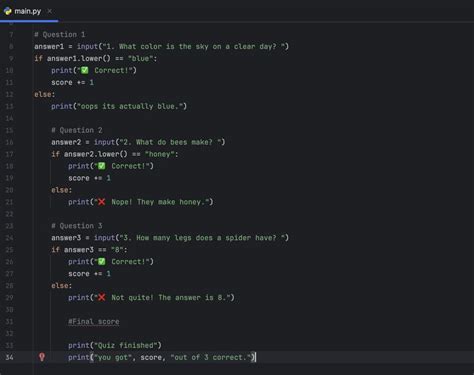The width and height of the screenshot is (474, 375).
Task: Click the green checkmark emoji on line 18
Action: tap(102, 166)
